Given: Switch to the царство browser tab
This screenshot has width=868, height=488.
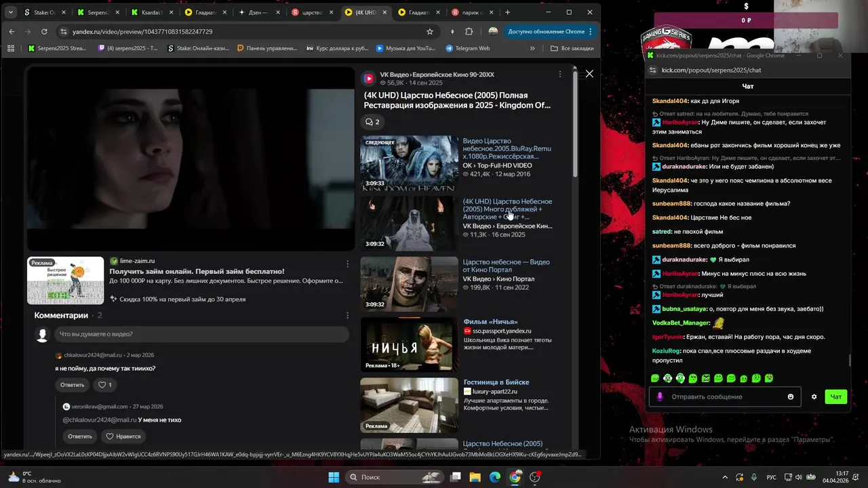Looking at the screenshot, I should 312,12.
